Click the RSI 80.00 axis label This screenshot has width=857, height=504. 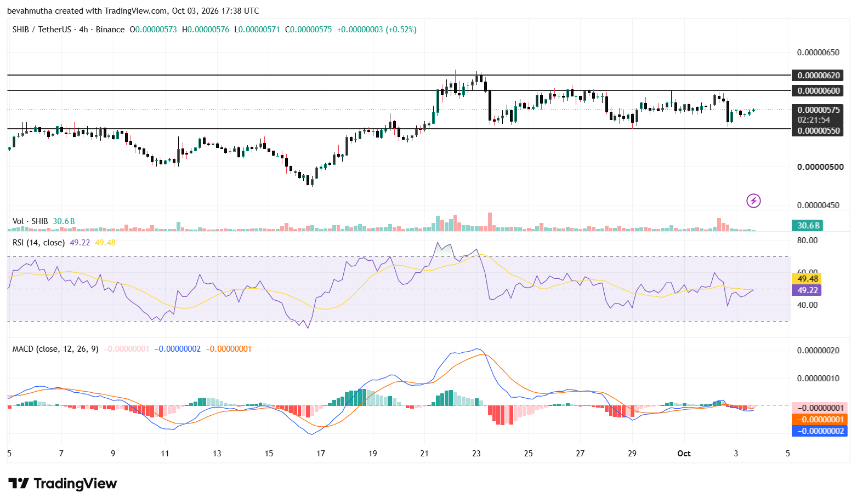point(807,240)
